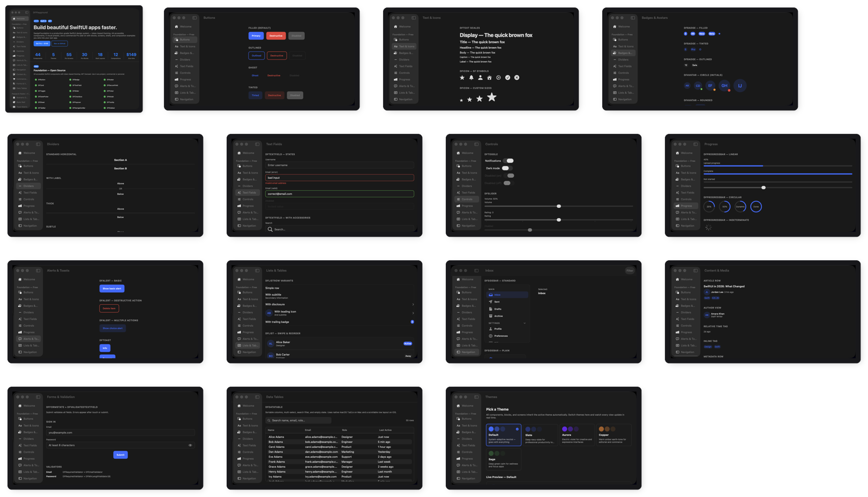Click the filled Primary button in Buttons window

coord(256,36)
